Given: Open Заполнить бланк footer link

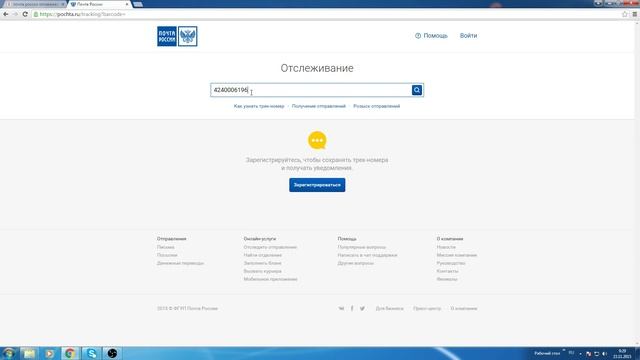Looking at the screenshot, I should coord(262,263).
